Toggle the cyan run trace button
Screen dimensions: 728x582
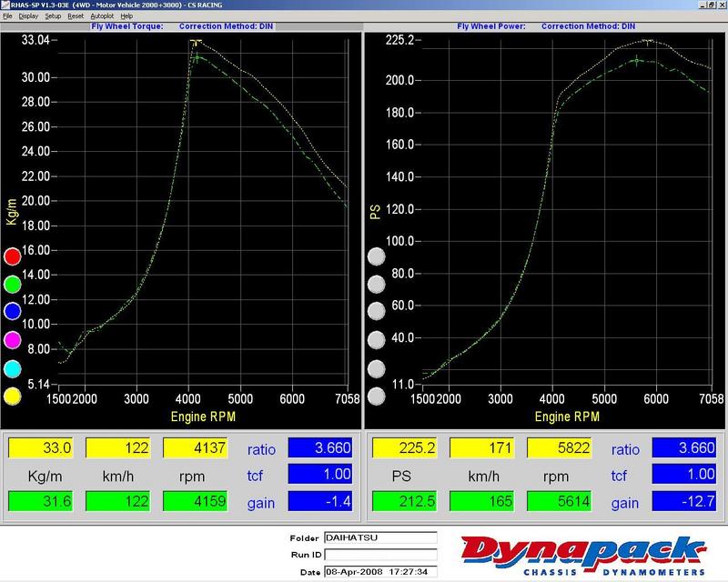(x=13, y=369)
